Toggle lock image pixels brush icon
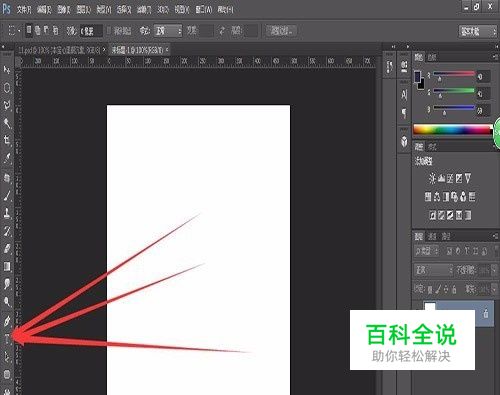This screenshot has width=500, height=395. [x=438, y=289]
